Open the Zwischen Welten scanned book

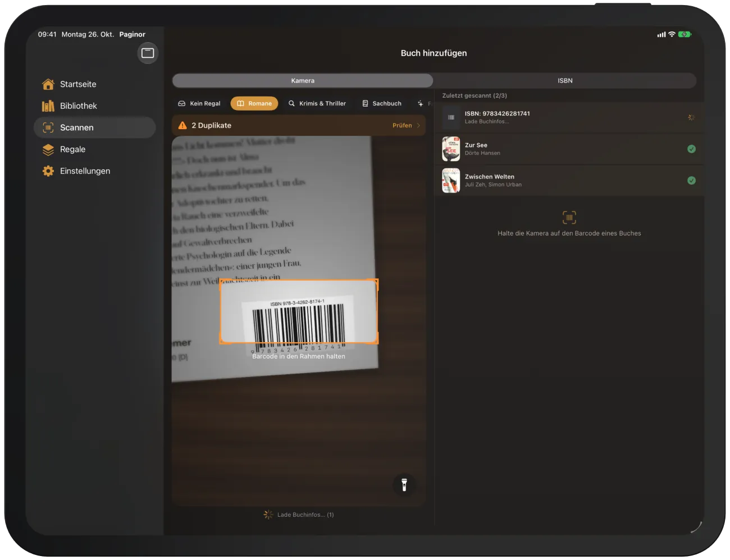click(569, 180)
